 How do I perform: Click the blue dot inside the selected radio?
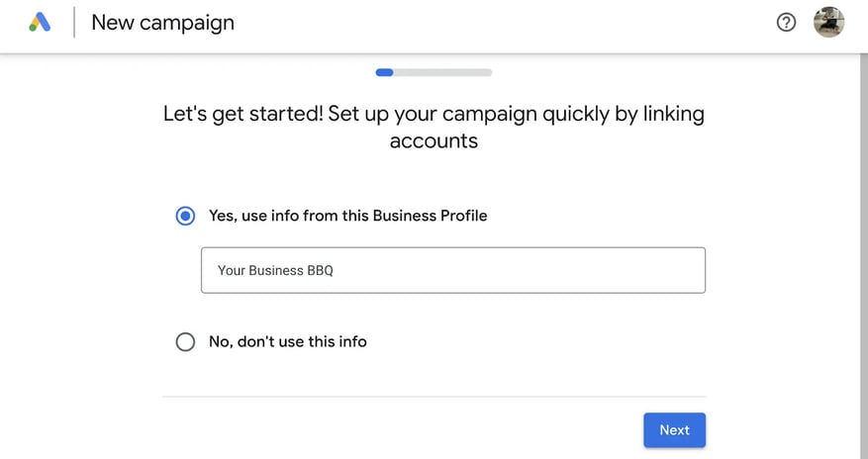click(x=185, y=216)
